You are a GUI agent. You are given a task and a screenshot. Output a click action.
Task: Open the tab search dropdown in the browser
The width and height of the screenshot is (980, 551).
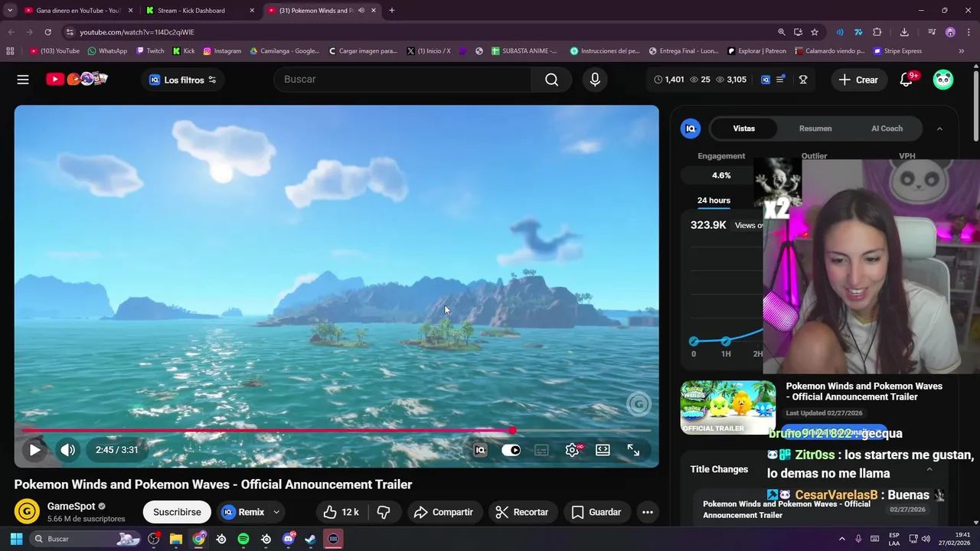[9, 11]
